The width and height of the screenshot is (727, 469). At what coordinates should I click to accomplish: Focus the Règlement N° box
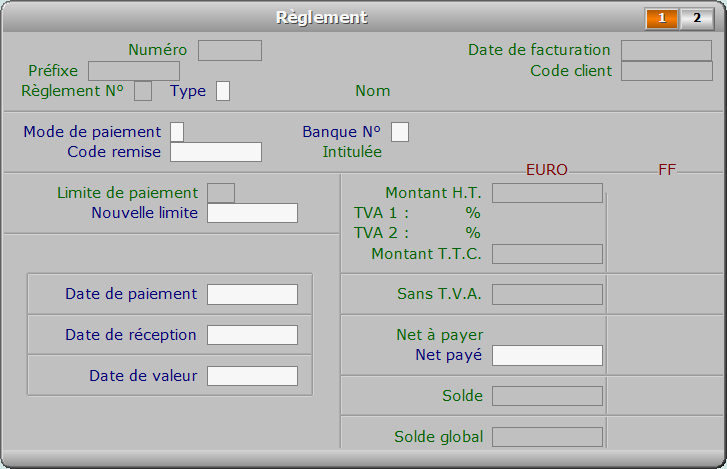pyautogui.click(x=143, y=91)
